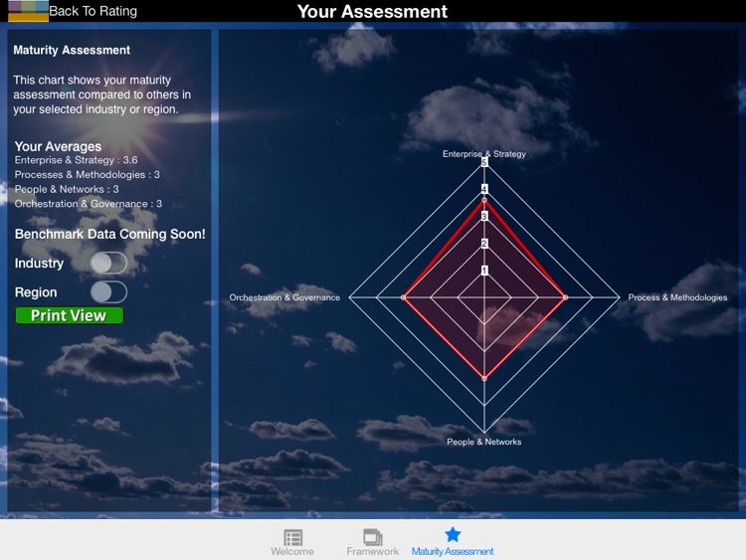The width and height of the screenshot is (746, 560).
Task: Click the radar scale label 2
Action: [x=484, y=244]
